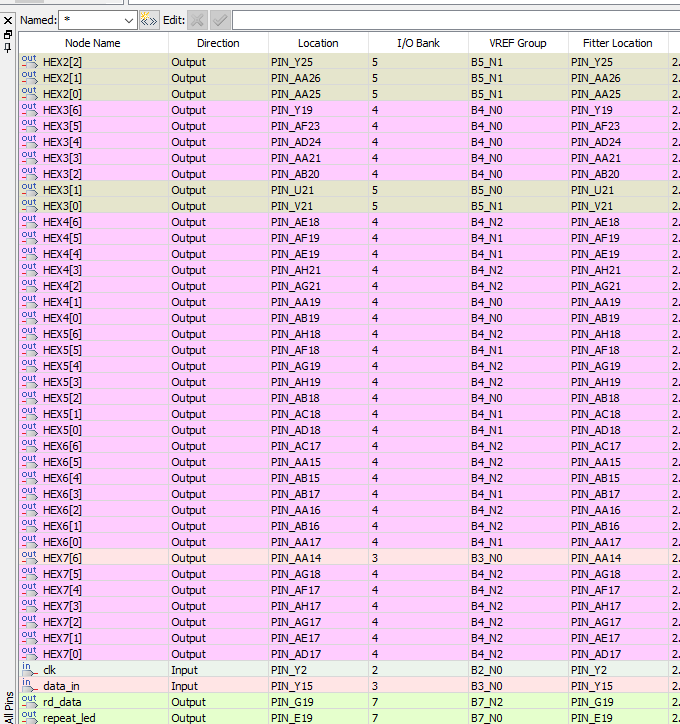This screenshot has height=724, width=680.
Task: Click the edit text input field
Action: coord(456,20)
